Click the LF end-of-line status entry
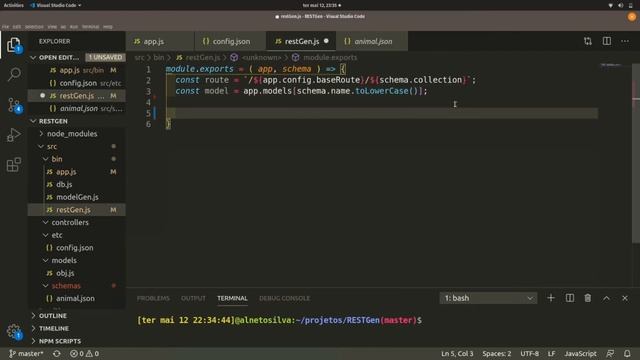This screenshot has width=640, height=360. tap(551, 353)
